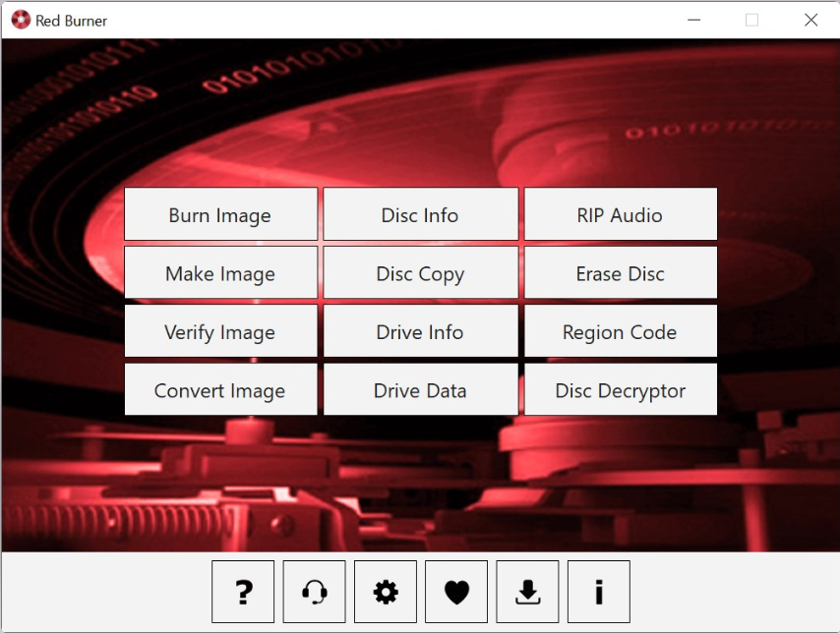The width and height of the screenshot is (840, 633).
Task: Choose RIP Audio
Action: pyautogui.click(x=620, y=214)
